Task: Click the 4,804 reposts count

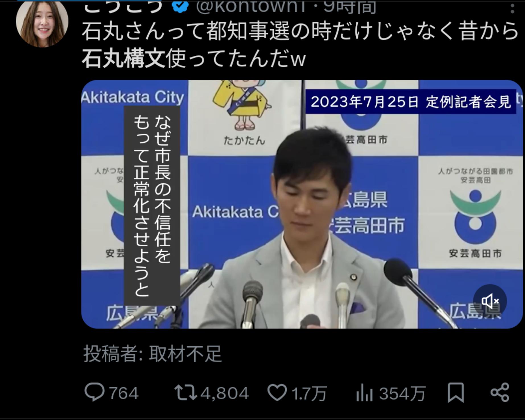Action: click(x=225, y=393)
